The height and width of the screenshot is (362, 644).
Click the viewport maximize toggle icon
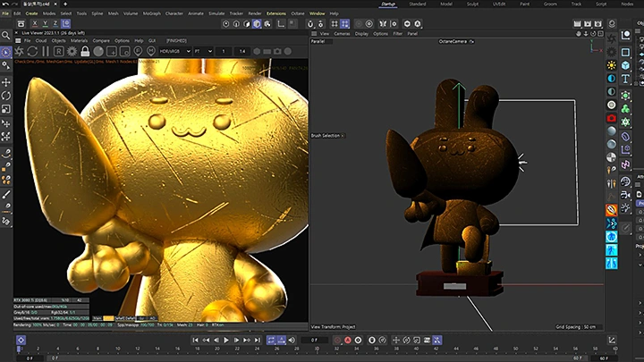click(600, 34)
